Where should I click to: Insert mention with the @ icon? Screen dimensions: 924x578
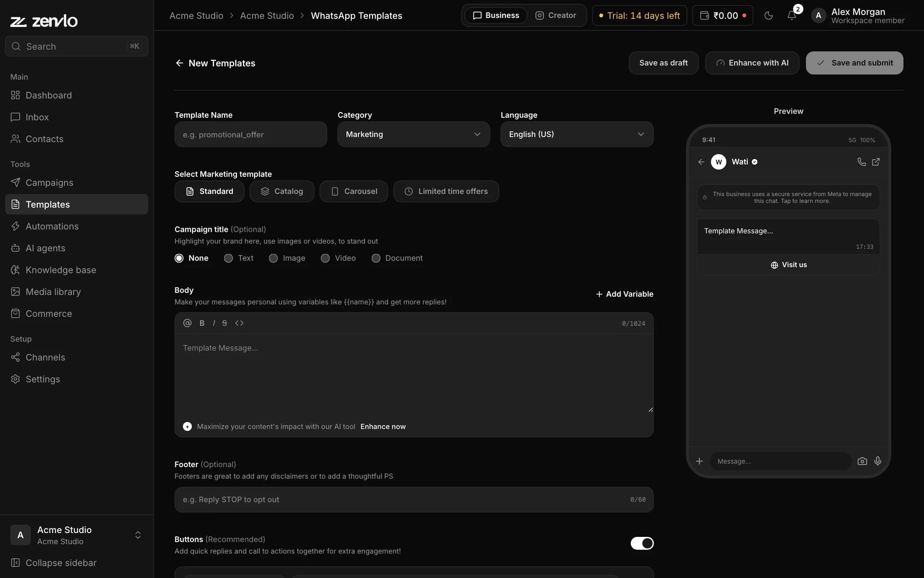187,323
